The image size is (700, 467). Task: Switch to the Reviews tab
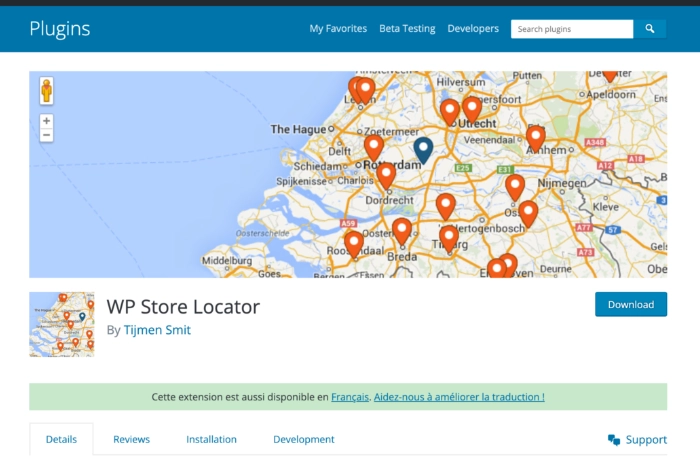tap(131, 439)
